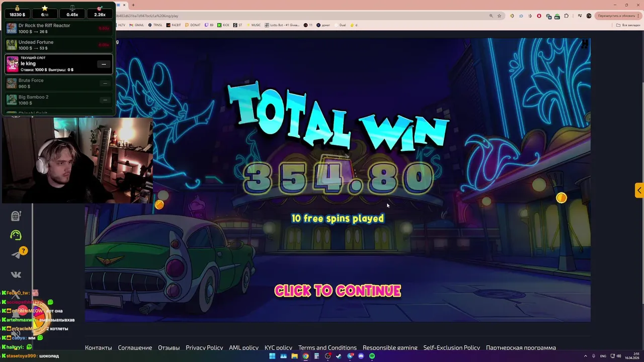
Task: Open the 'Все закладки' bookmarks folder
Action: [x=629, y=25]
